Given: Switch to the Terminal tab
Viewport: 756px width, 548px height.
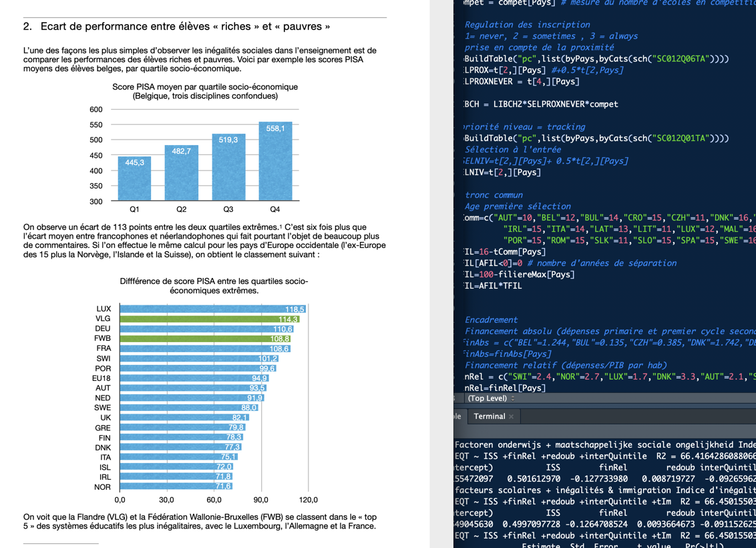Looking at the screenshot, I should pos(489,416).
